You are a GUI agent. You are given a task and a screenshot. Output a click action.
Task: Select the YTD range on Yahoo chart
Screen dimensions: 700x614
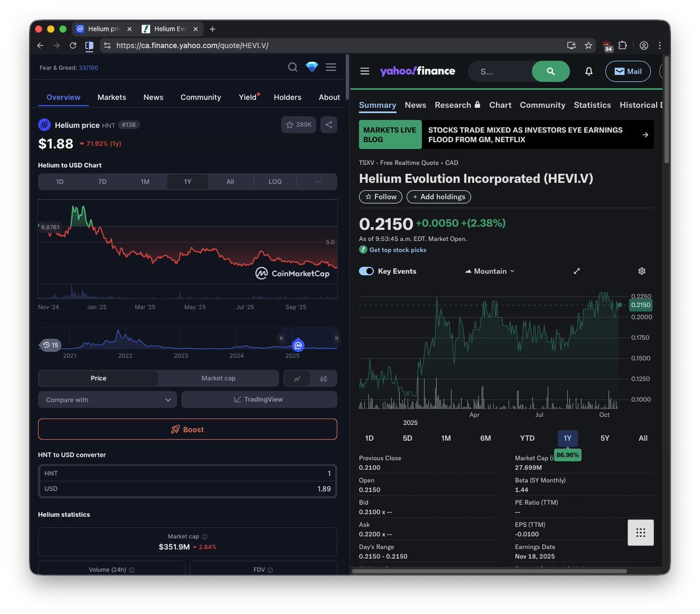527,438
